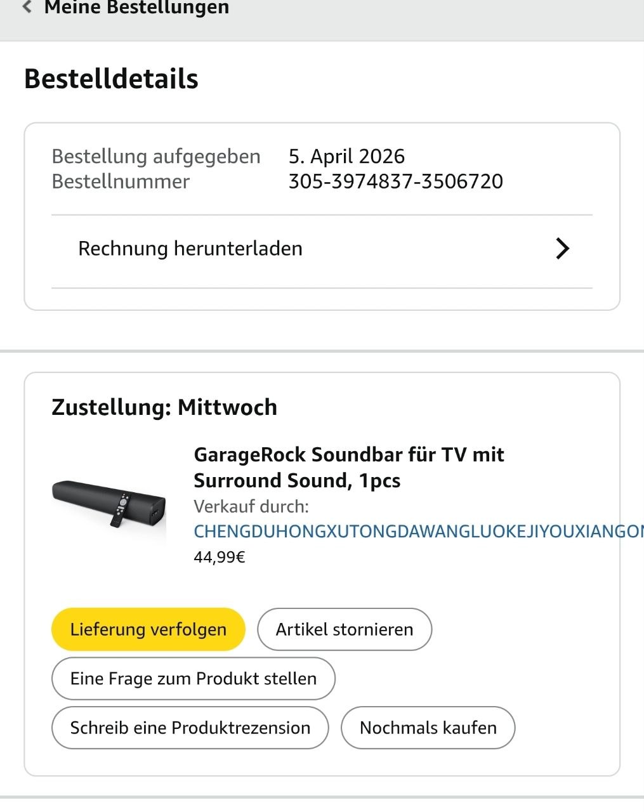Screen dimensions: 644x812
Task: Select order number 305-3974837-3506720 text
Action: click(395, 181)
